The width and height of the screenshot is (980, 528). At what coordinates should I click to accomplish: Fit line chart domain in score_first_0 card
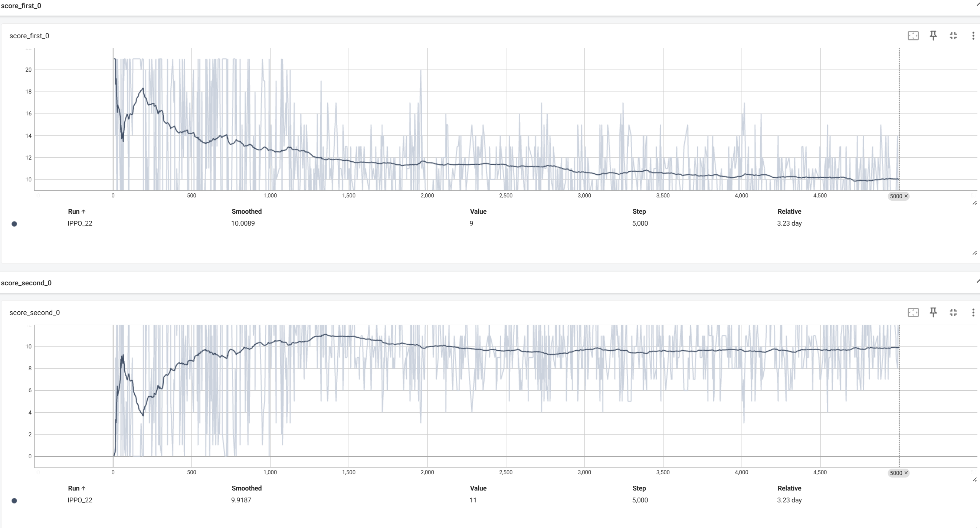pos(913,36)
